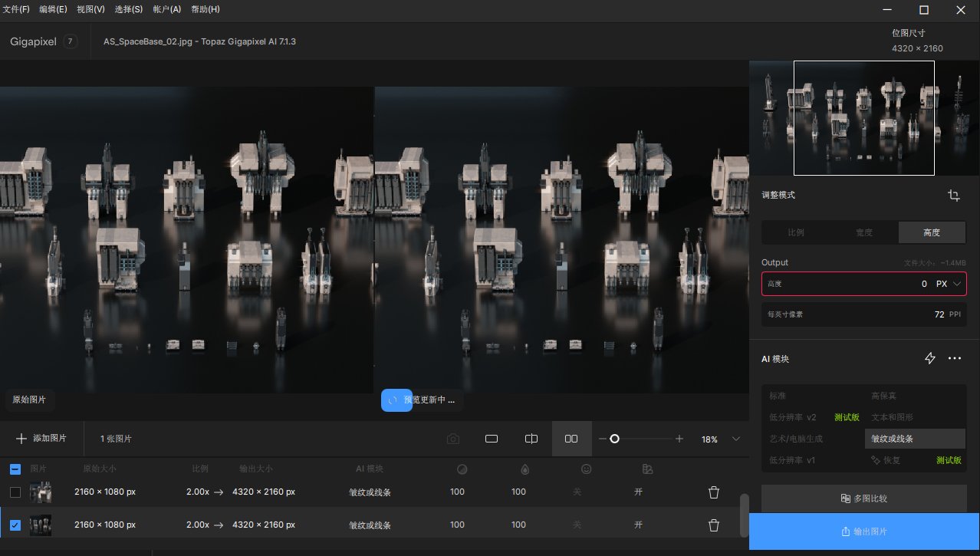
Task: Toggle the select-all checkbox in the image list
Action: point(15,469)
